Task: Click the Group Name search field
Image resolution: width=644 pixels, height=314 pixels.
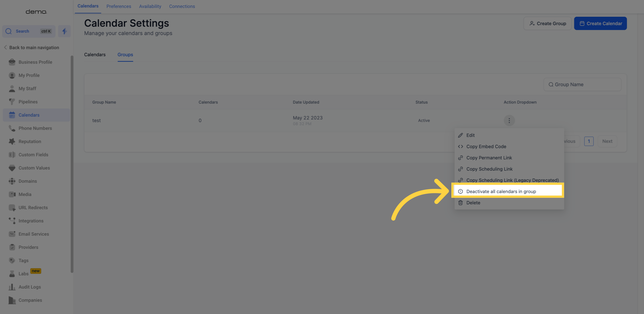Action: pos(582,84)
